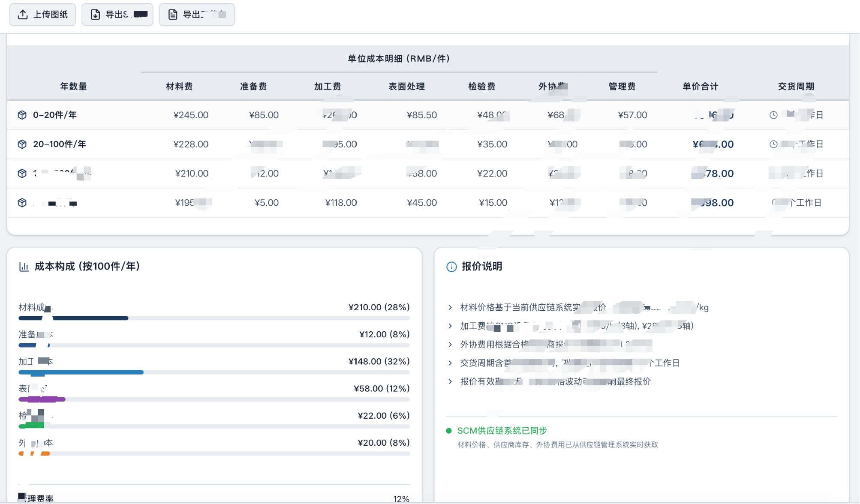Click the orange outsourcing cost progress bar
Viewport: 860px width, 504px height.
pos(34,453)
